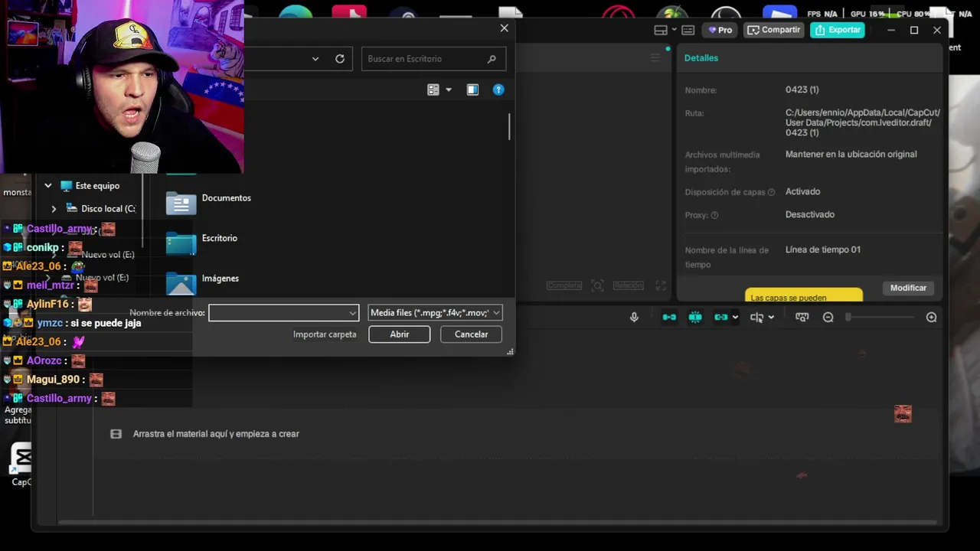Toggle the linkage chain icon in timeline

click(x=720, y=317)
